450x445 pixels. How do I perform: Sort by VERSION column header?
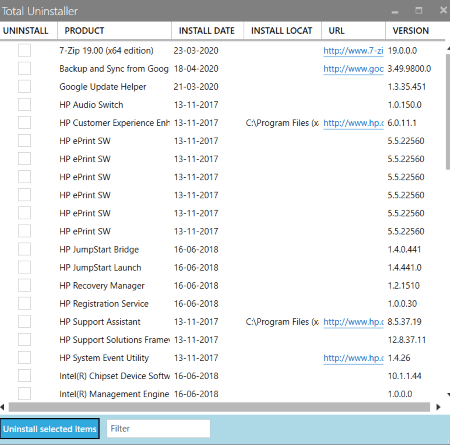coord(415,31)
